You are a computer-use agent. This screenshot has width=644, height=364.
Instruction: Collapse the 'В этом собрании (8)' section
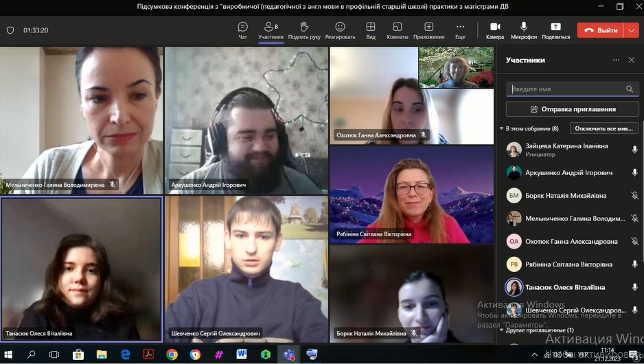pos(501,128)
